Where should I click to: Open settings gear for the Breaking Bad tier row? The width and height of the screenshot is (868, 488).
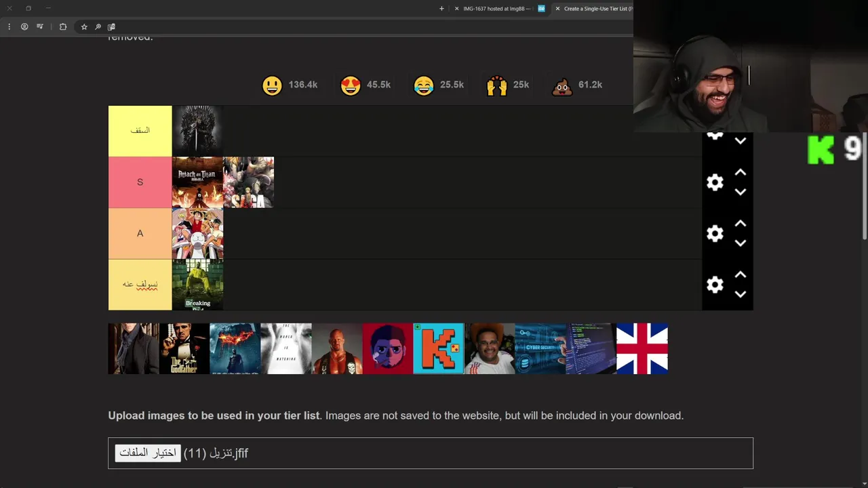point(715,285)
